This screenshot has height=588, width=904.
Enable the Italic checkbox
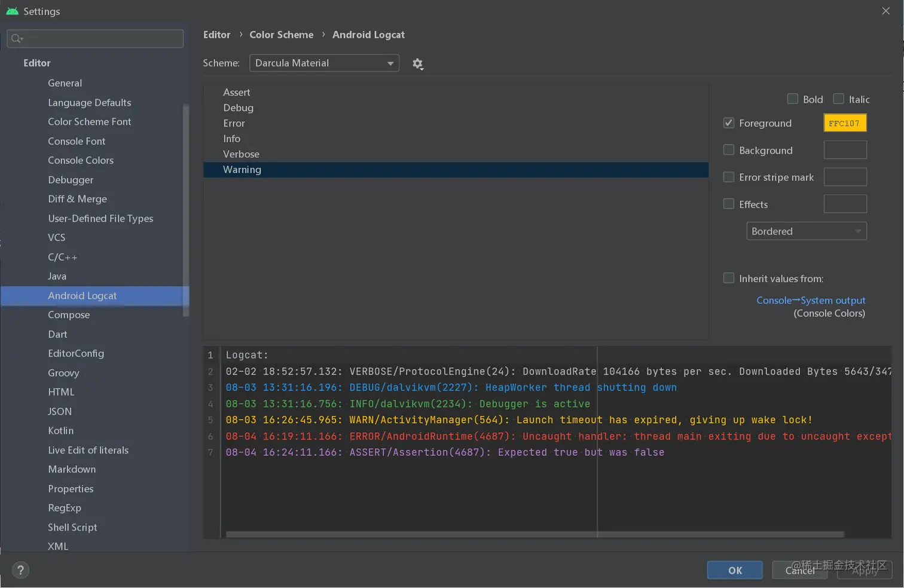[x=839, y=99]
